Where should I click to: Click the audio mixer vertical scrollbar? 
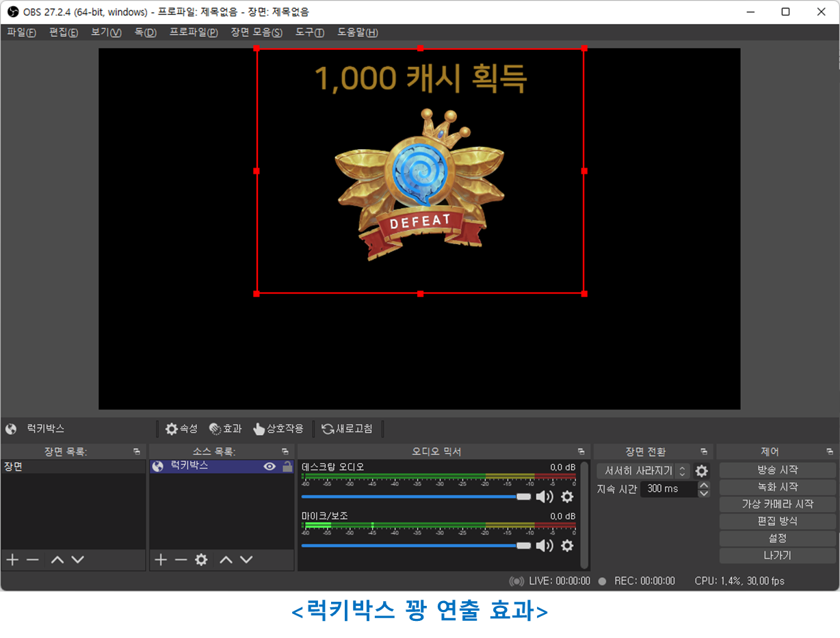point(584,515)
